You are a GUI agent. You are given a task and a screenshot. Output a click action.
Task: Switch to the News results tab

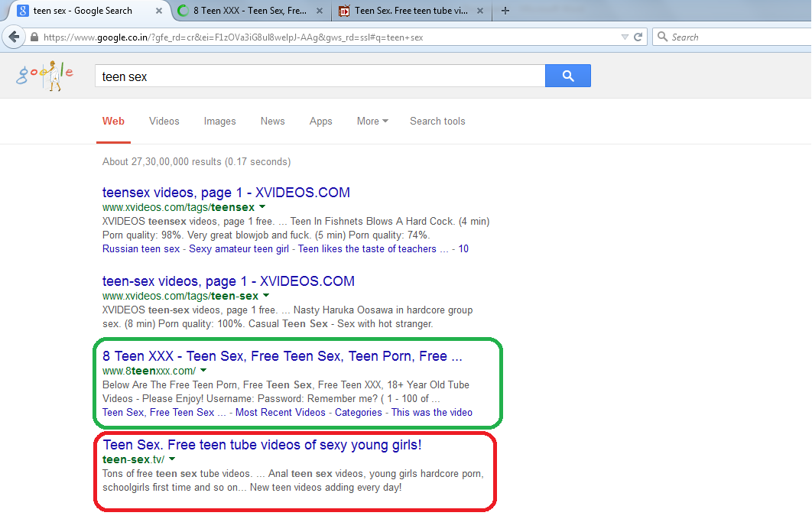coord(272,121)
